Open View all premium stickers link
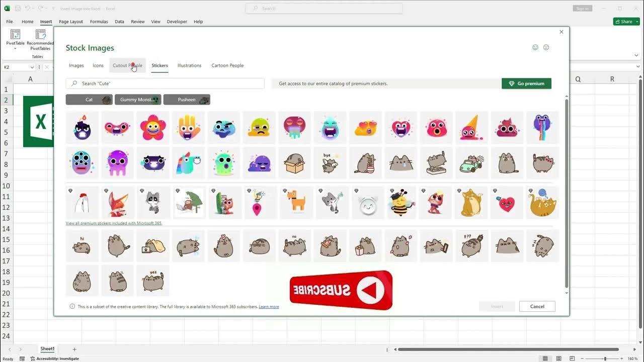The height and width of the screenshot is (362, 644). 114,223
